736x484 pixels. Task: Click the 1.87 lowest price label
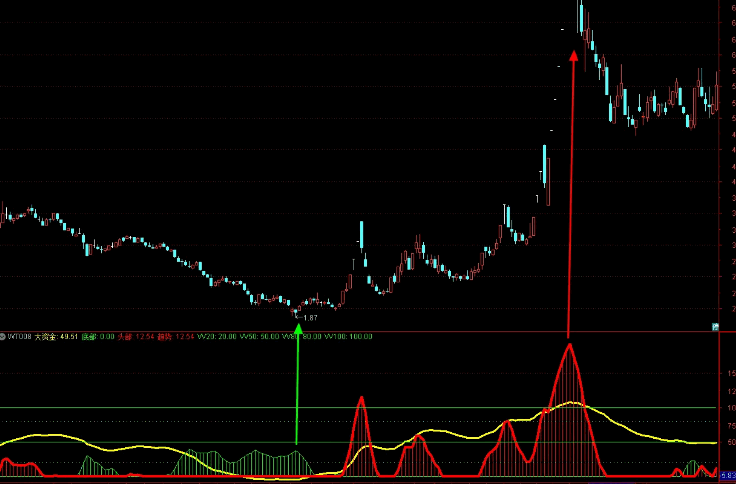[x=310, y=318]
